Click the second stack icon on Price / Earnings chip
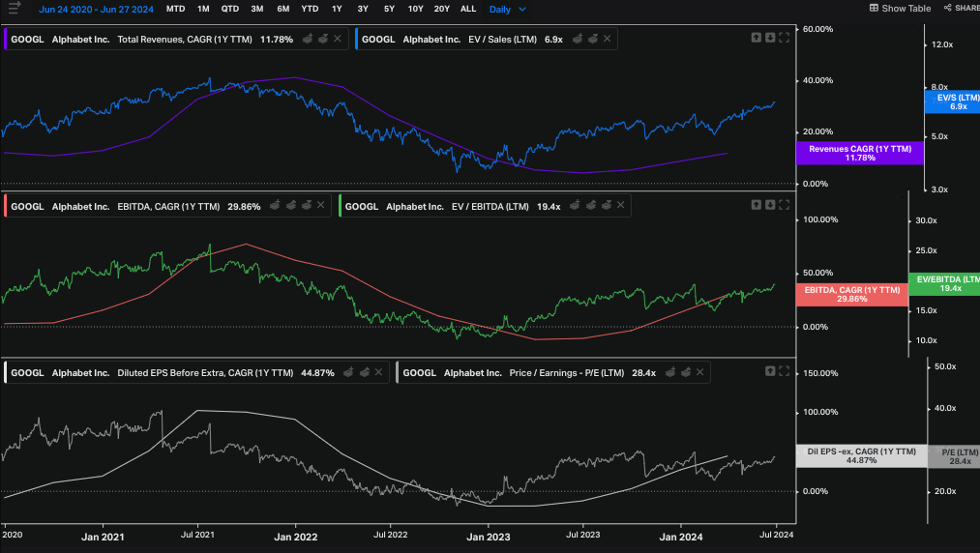The image size is (980, 553). pyautogui.click(x=686, y=372)
